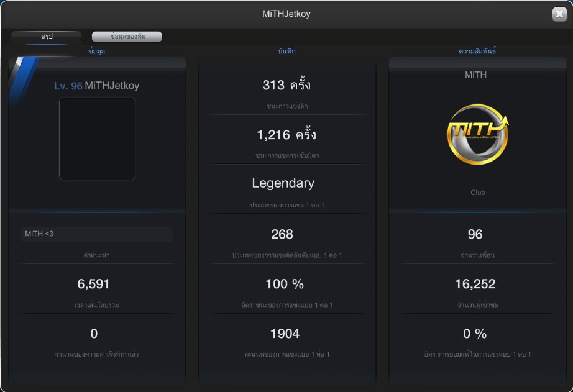
Task: Click the ชนะการแข่งกระชับมิตร label
Action: tap(287, 155)
